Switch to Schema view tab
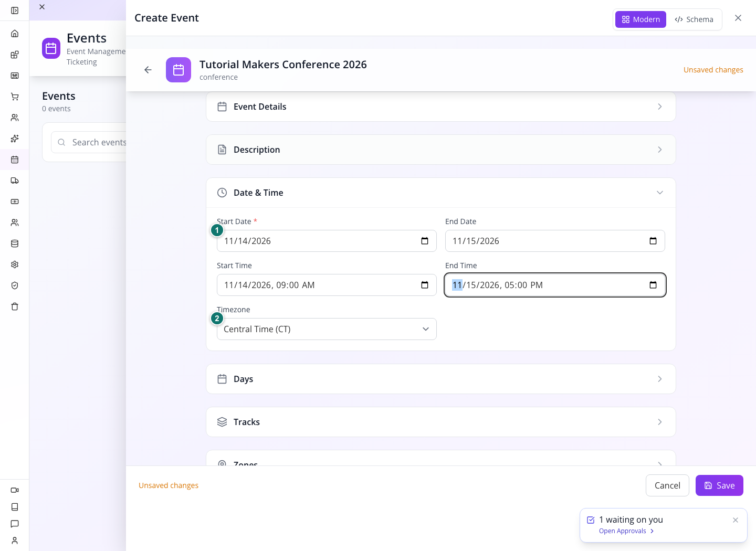The height and width of the screenshot is (551, 756). (x=694, y=19)
